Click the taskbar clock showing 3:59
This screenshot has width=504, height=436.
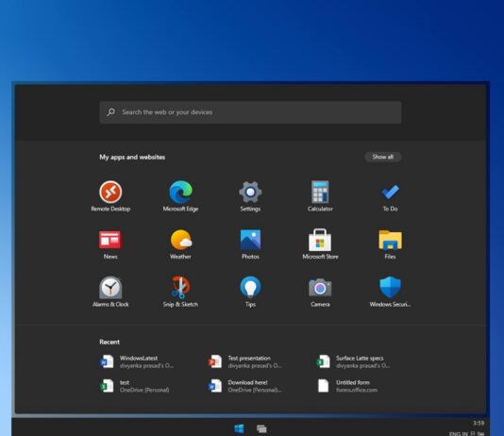click(x=479, y=423)
